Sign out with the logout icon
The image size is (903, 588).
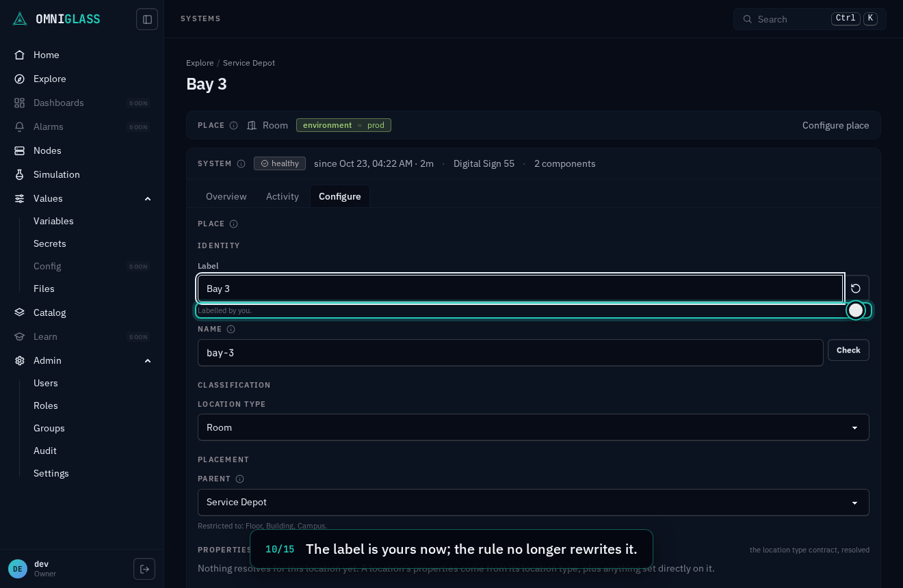point(144,569)
